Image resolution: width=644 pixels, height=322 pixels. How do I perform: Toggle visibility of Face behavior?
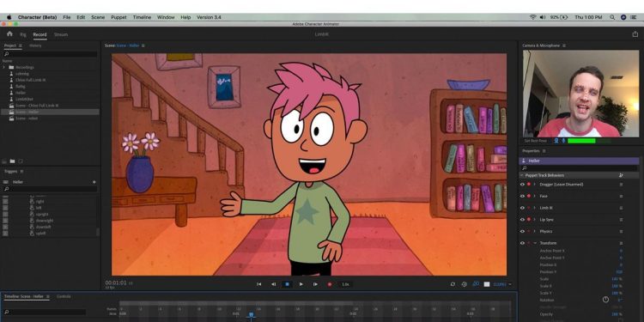tap(522, 196)
